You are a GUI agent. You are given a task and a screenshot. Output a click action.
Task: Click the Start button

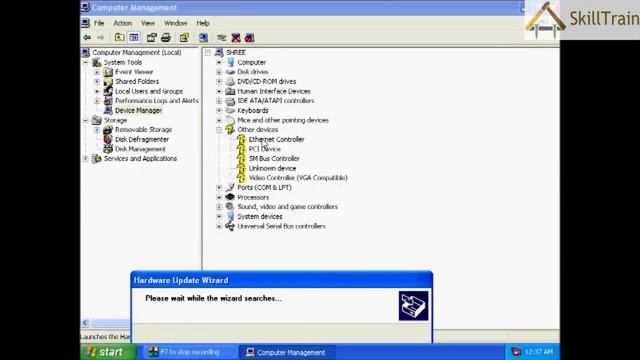108,352
